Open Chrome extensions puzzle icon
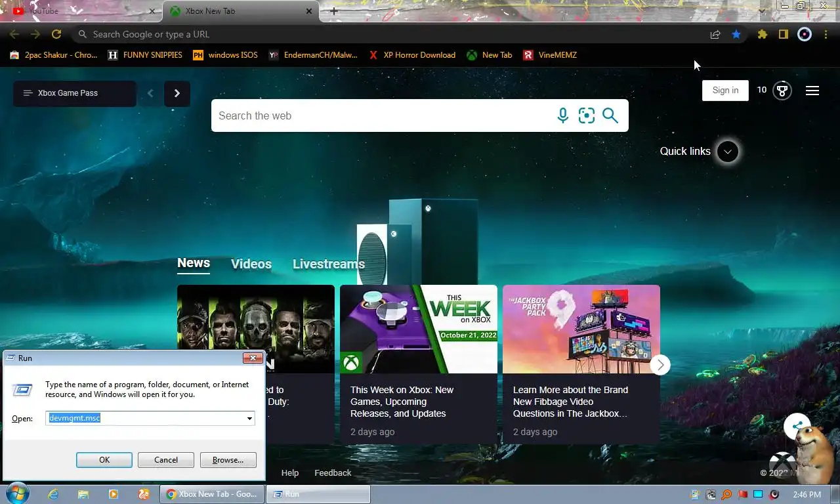Viewport: 840px width, 504px height. (x=762, y=34)
